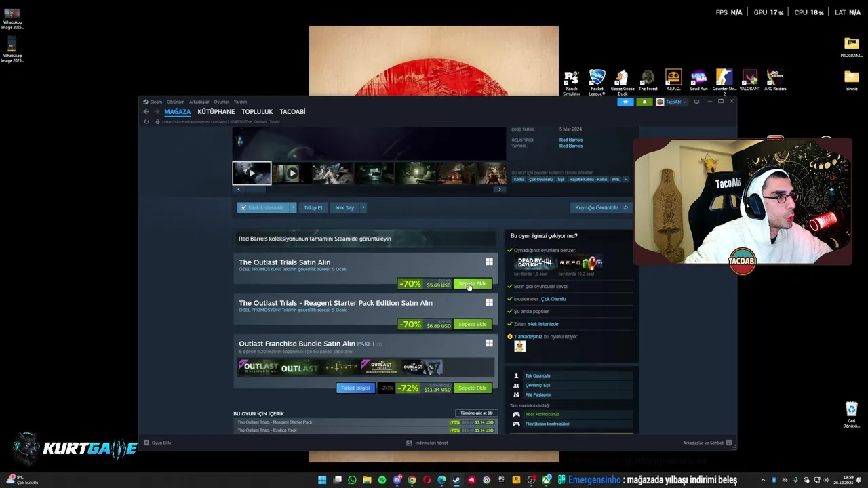This screenshot has width=868, height=488.
Task: Switch to the KÜTÜPHANE tab
Action: click(x=216, y=112)
